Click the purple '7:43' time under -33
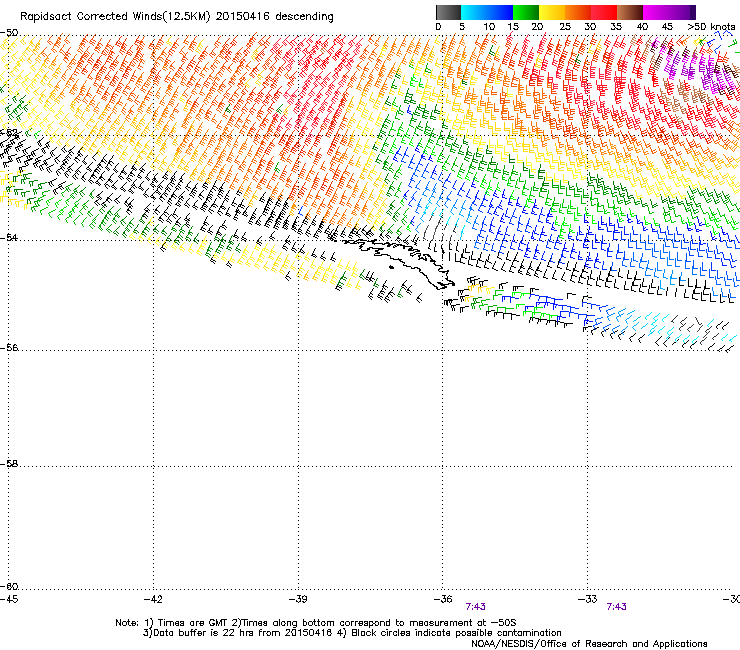 [x=616, y=607]
